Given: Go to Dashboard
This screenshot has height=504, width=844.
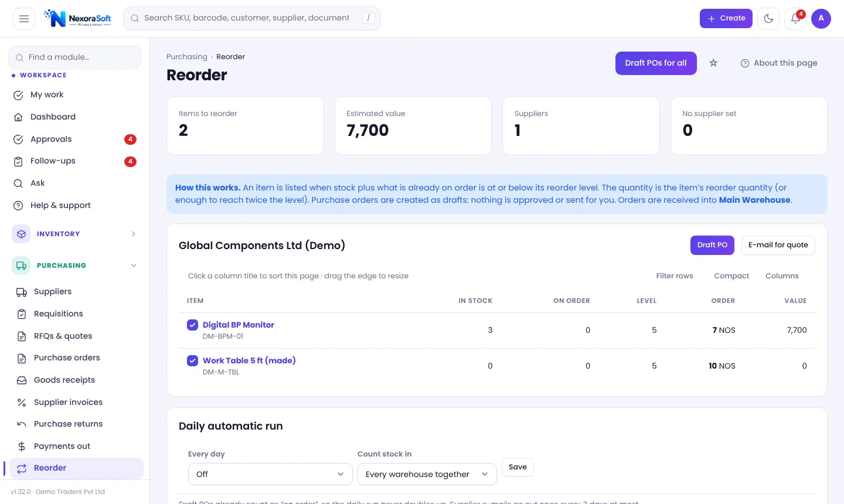Looking at the screenshot, I should click(x=75, y=117).
